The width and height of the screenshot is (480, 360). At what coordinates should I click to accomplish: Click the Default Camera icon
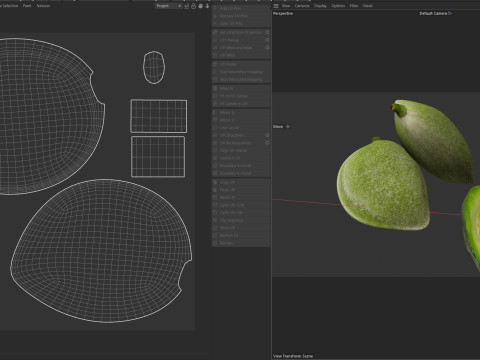pyautogui.click(x=450, y=13)
